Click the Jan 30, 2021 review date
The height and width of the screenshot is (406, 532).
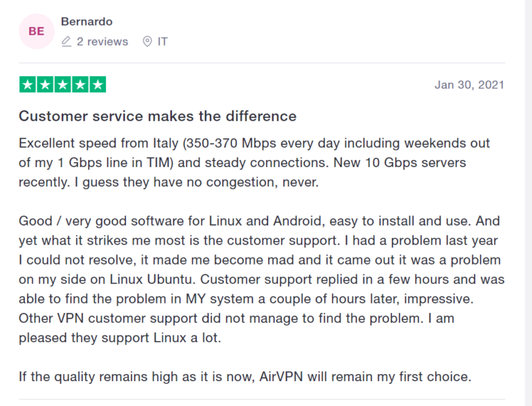[469, 85]
